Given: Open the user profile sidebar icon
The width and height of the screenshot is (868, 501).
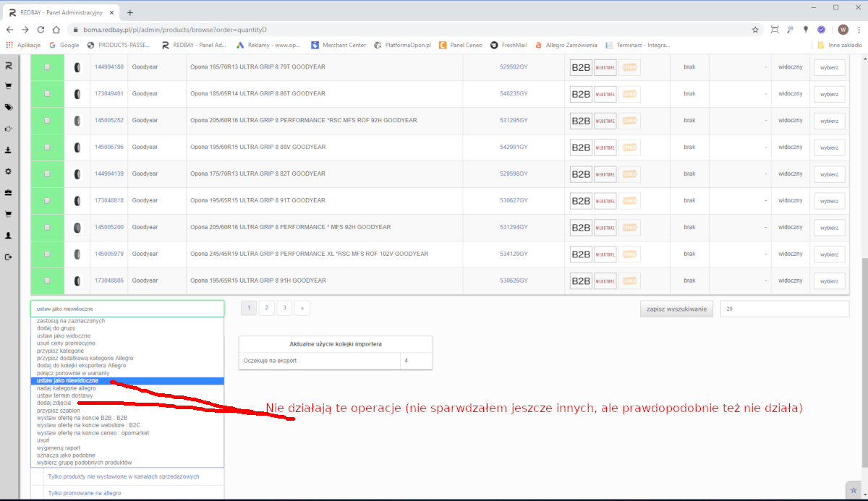Looking at the screenshot, I should (x=9, y=236).
